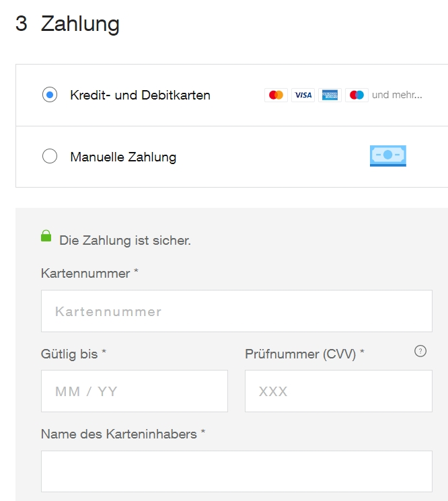
Task: Click the Prüfnummer (CVV) label
Action: click(x=305, y=354)
